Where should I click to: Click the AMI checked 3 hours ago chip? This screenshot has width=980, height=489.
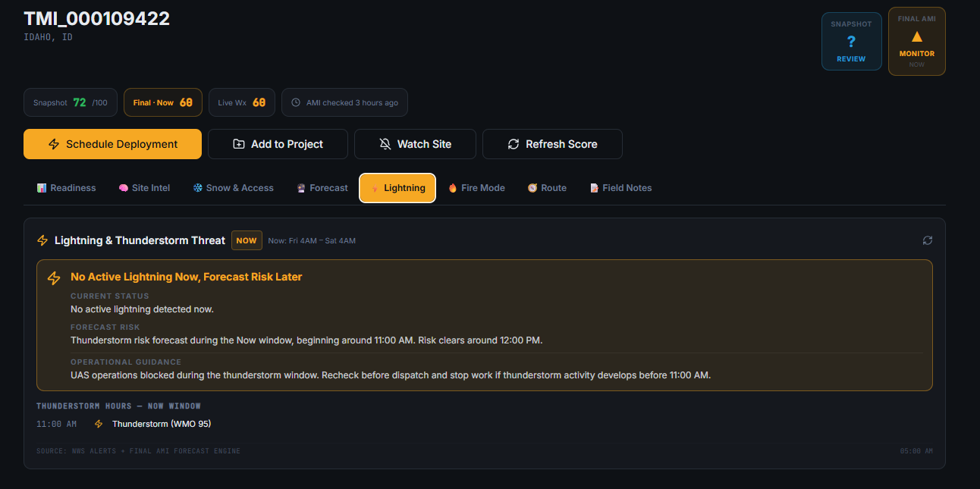[344, 102]
